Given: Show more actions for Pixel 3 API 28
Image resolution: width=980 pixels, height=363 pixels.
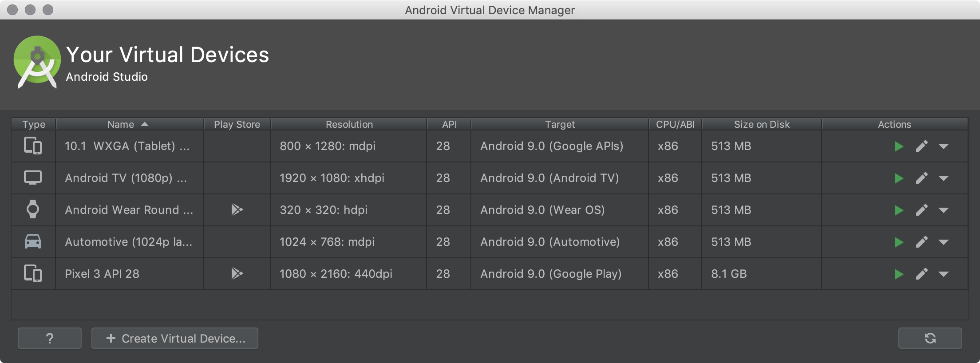Looking at the screenshot, I should point(944,274).
